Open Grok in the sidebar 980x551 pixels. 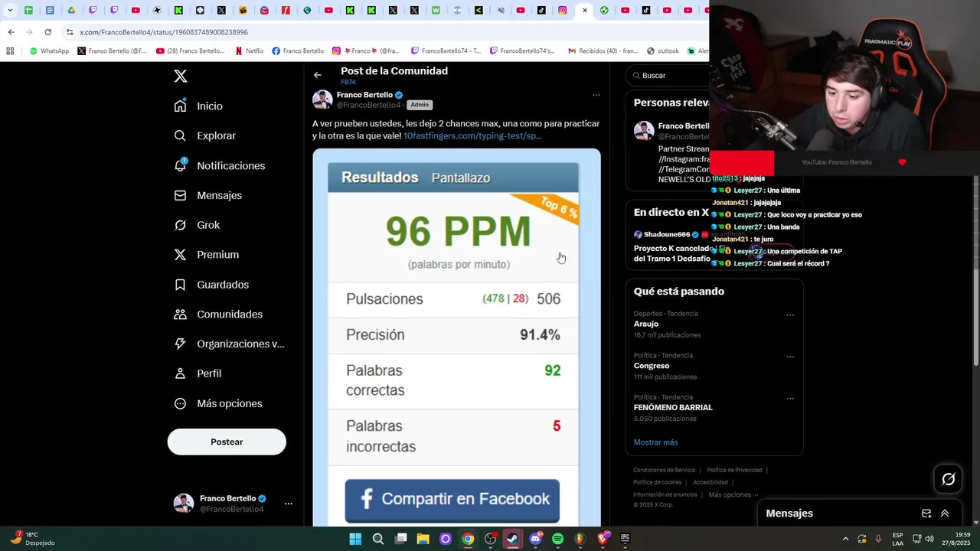pos(197,225)
